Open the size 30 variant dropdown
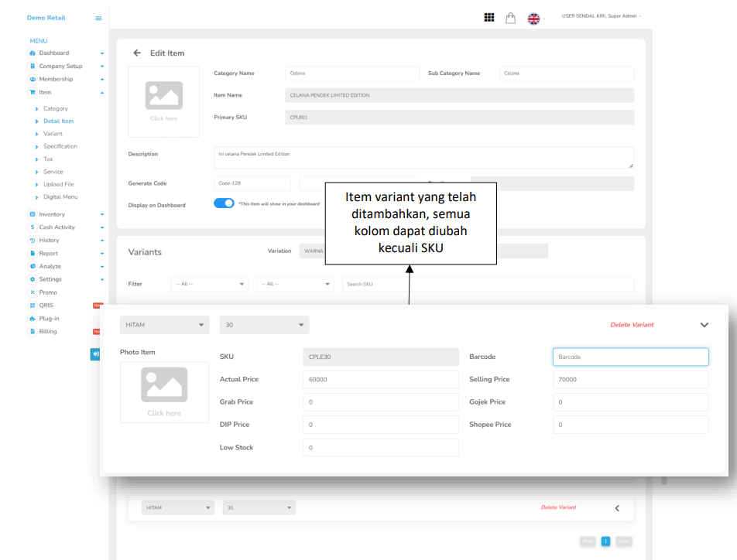This screenshot has height=560, width=737. tap(264, 325)
